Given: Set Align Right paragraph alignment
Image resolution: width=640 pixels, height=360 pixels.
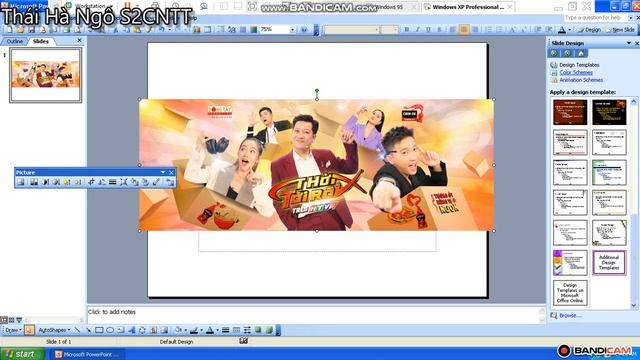Looking at the screenshot, I should [475, 29].
